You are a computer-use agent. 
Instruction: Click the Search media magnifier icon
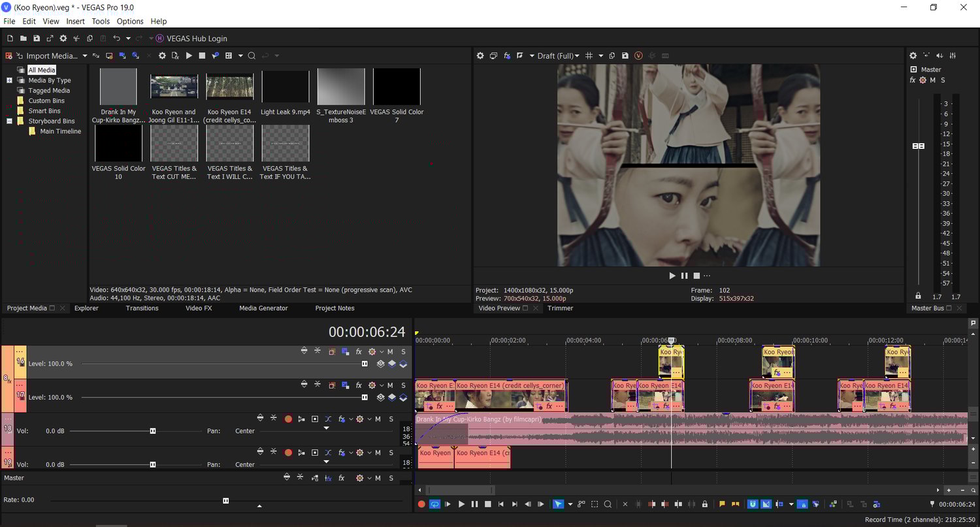(x=252, y=56)
